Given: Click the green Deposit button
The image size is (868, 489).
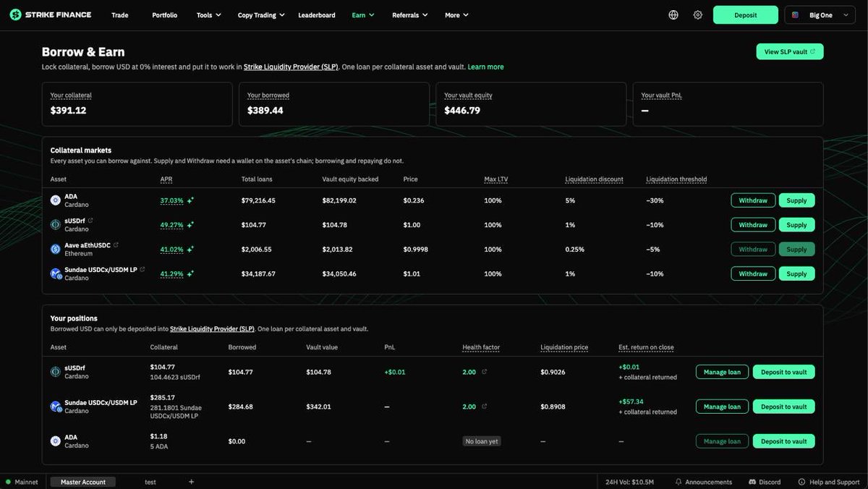Looking at the screenshot, I should [x=746, y=14].
